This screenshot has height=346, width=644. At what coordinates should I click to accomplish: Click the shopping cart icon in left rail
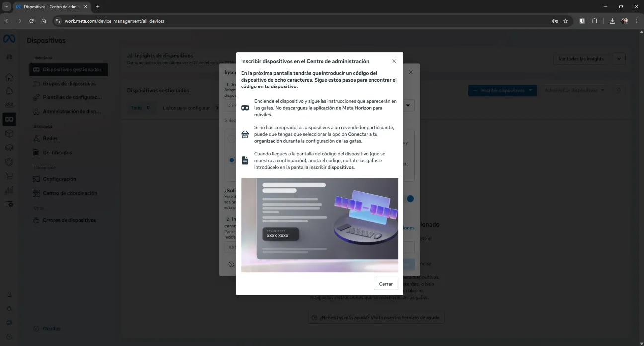pos(9,175)
